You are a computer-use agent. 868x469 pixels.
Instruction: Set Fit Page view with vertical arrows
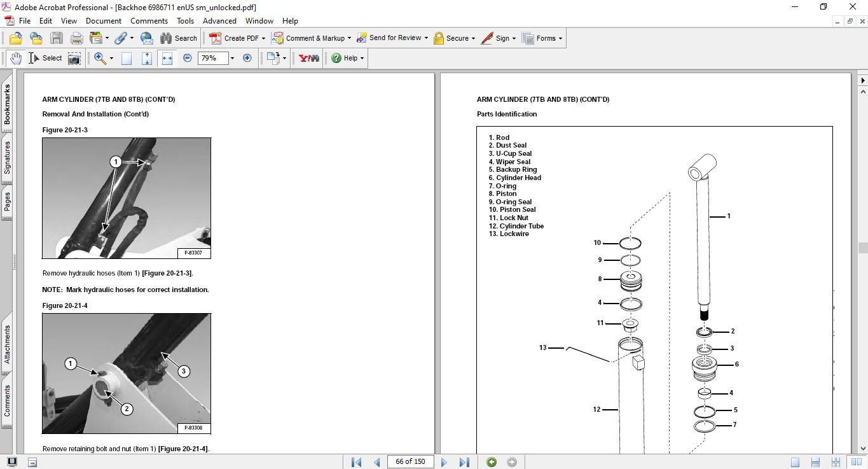pyautogui.click(x=147, y=58)
